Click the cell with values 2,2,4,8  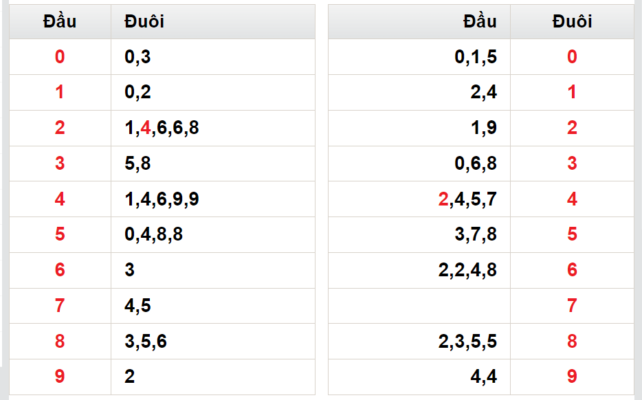[419, 270]
